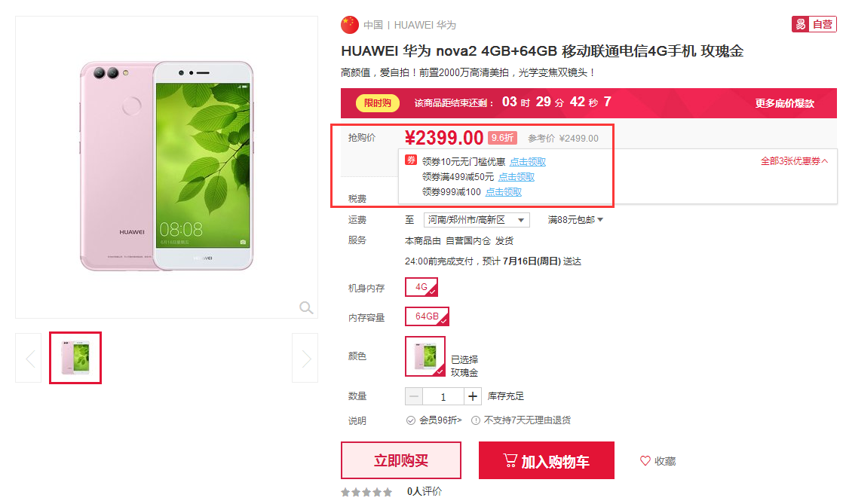846x504 pixels.
Task: Click the plus quantity button
Action: tap(473, 396)
